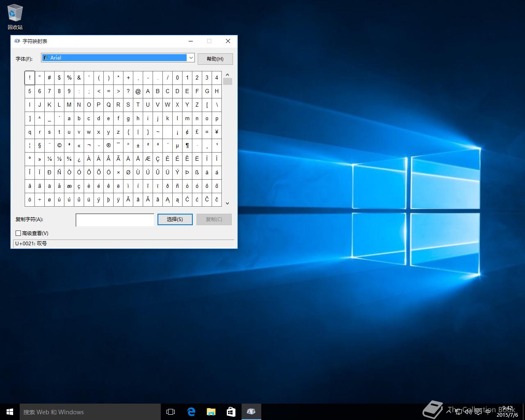Select the $ character cell
The image size is (525, 420).
tap(59, 78)
